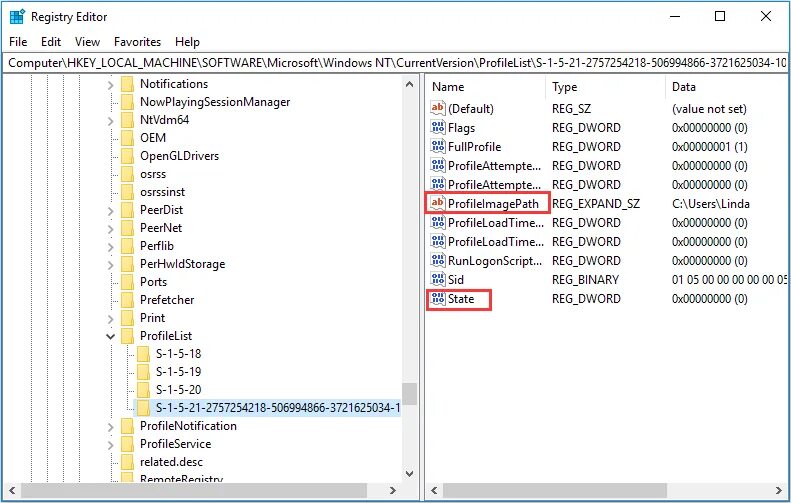Click the ProfileImagePath string value icon
The height and width of the screenshot is (503, 791).
(x=437, y=203)
